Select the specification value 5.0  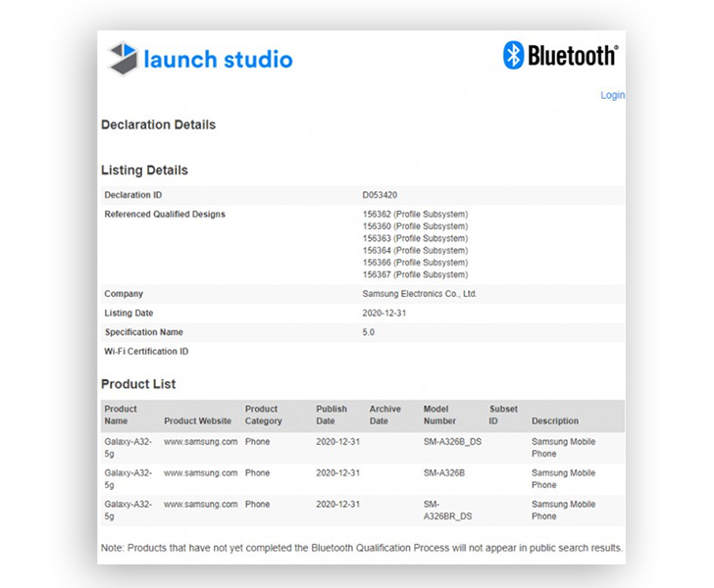[x=369, y=332]
